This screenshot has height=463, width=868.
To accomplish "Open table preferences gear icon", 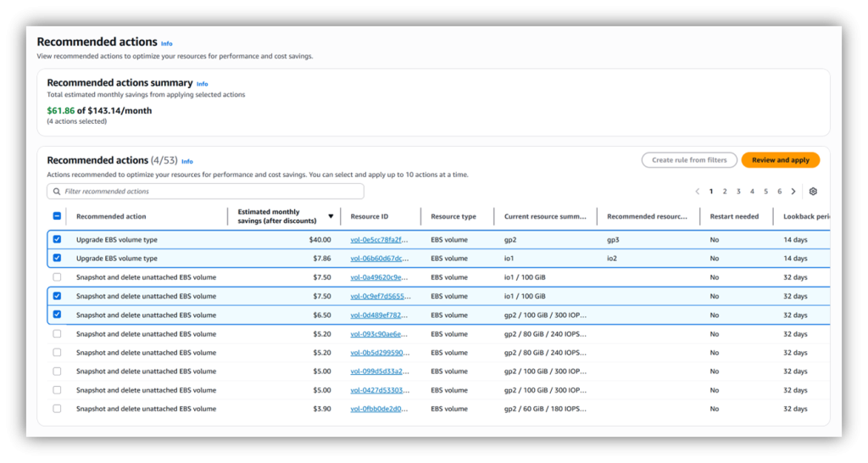I will pyautogui.click(x=813, y=192).
